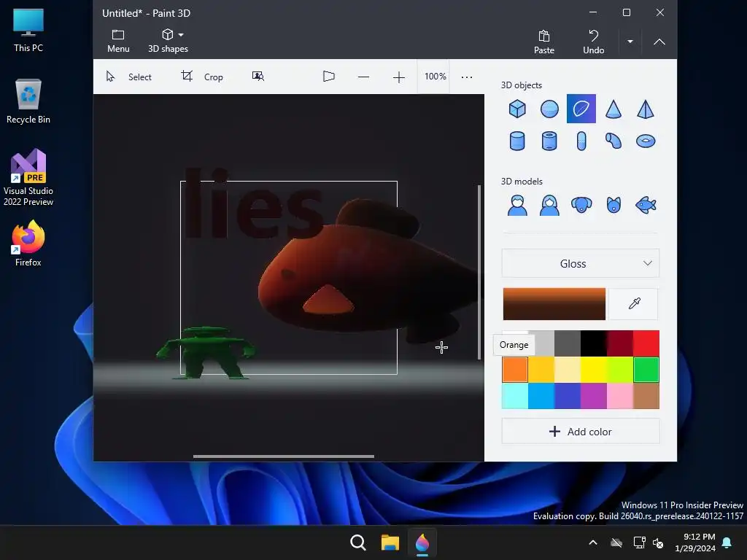Undo the last action
The width and height of the screenshot is (747, 560).
[x=593, y=42]
